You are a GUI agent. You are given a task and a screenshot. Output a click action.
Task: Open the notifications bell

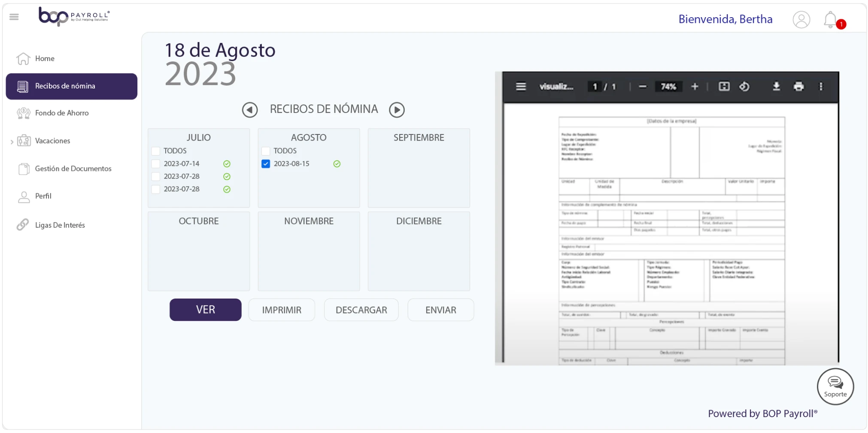[x=831, y=20]
